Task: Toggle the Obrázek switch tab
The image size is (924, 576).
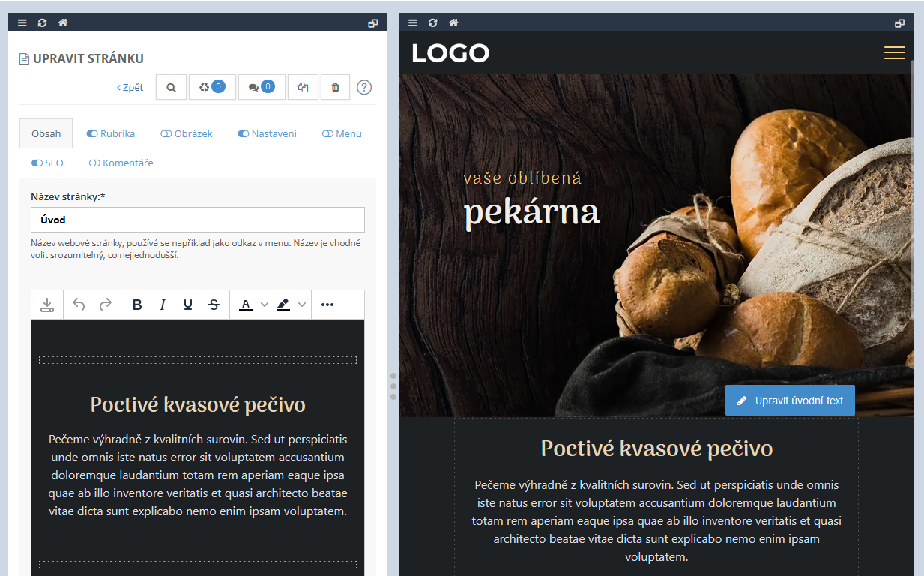Action: 187,133
